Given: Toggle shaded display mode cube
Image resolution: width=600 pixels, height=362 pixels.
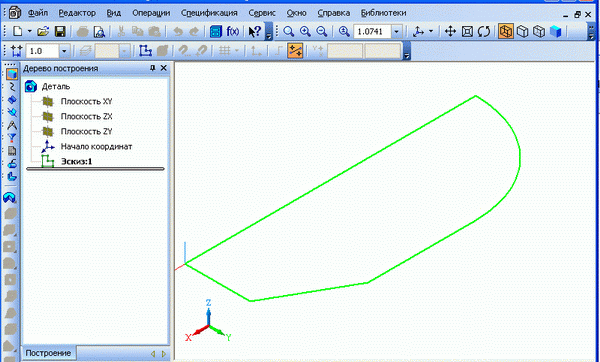Looking at the screenshot, I should pos(556,31).
